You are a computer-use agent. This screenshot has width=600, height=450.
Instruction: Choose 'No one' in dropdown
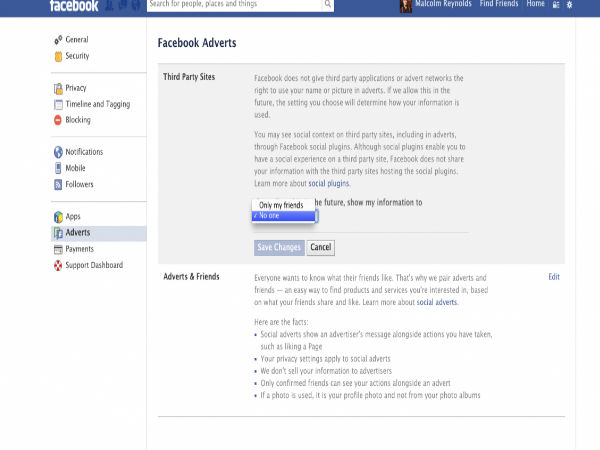(283, 216)
